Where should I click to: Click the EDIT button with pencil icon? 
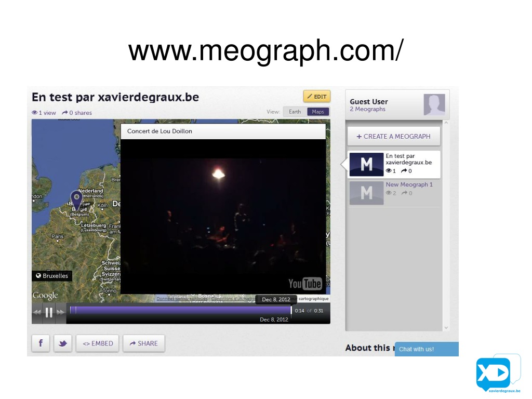point(316,97)
